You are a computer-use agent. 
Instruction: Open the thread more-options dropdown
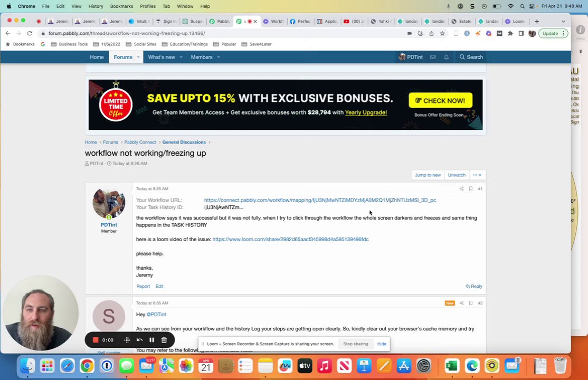(477, 175)
